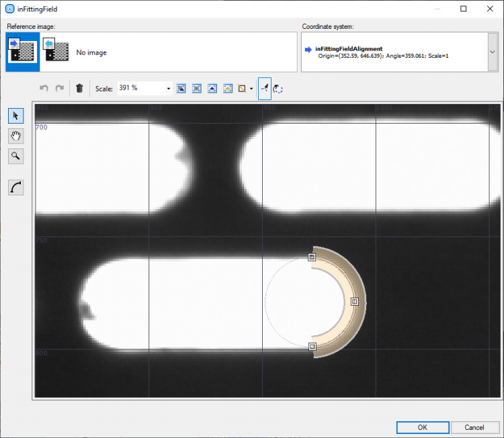The height and width of the screenshot is (438, 504).
Task: Select the second reference image thumbnail
Action: click(56, 52)
